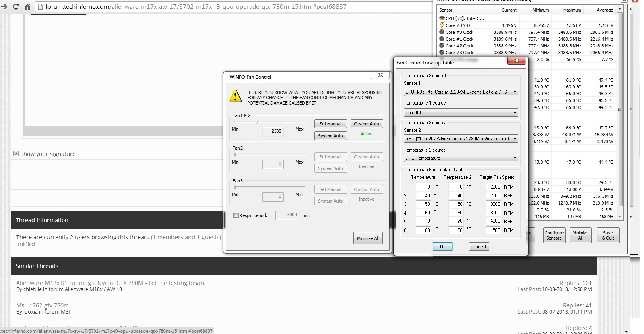The image size is (644, 334).
Task: Click Custom Auto for Fan1 & 2
Action: tap(366, 124)
